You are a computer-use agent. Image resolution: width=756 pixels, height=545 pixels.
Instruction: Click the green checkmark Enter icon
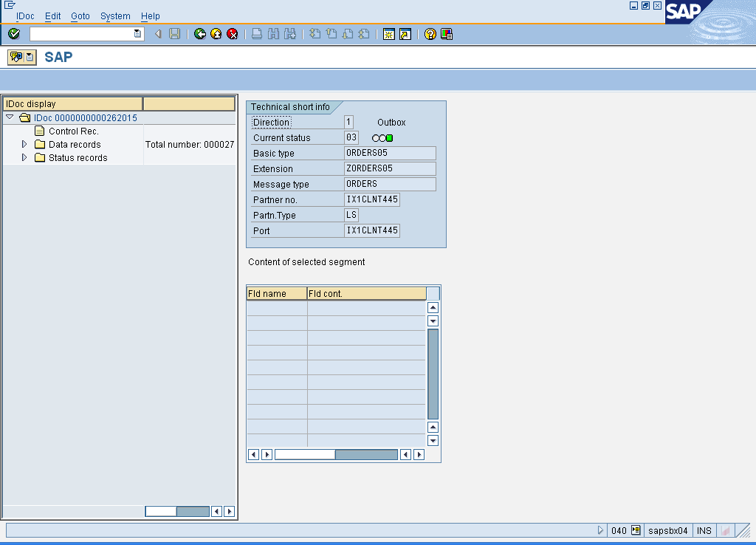(x=14, y=34)
